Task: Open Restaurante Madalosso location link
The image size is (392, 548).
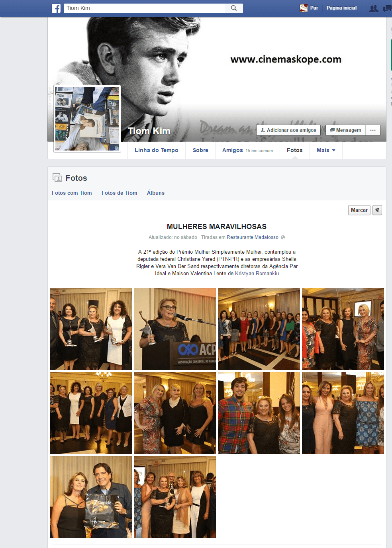Action: tap(253, 237)
